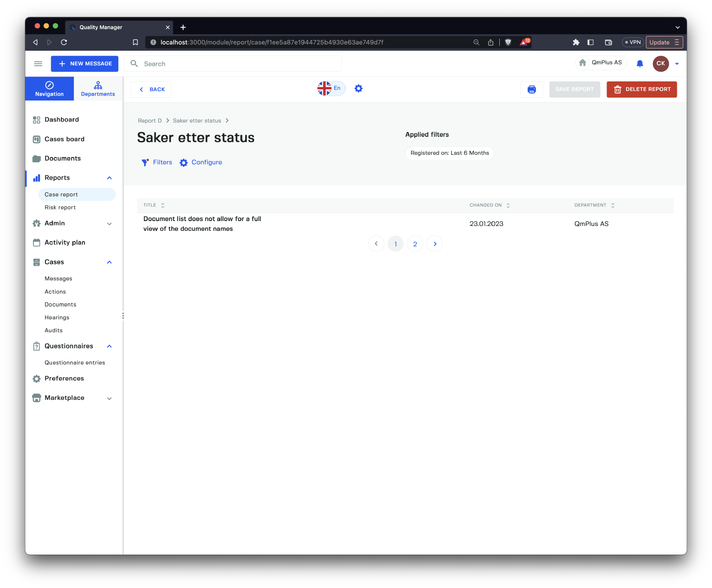This screenshot has height=588, width=712.
Task: Click the print report icon
Action: pyautogui.click(x=531, y=89)
